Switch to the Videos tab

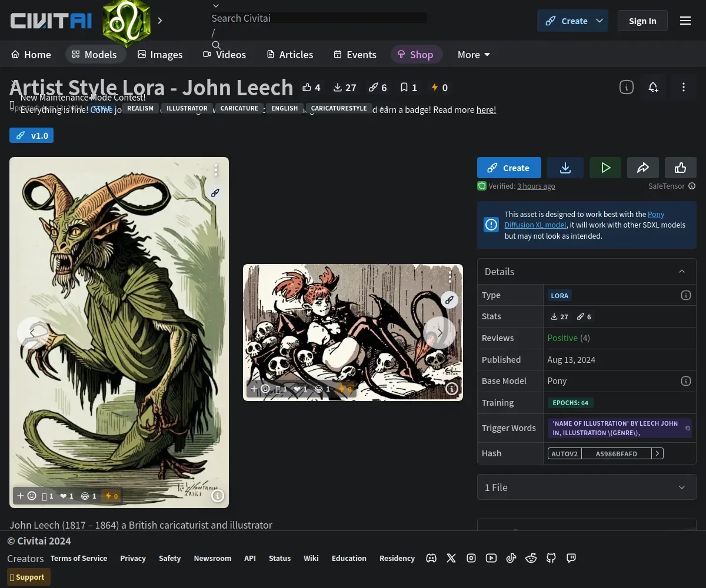pos(225,54)
